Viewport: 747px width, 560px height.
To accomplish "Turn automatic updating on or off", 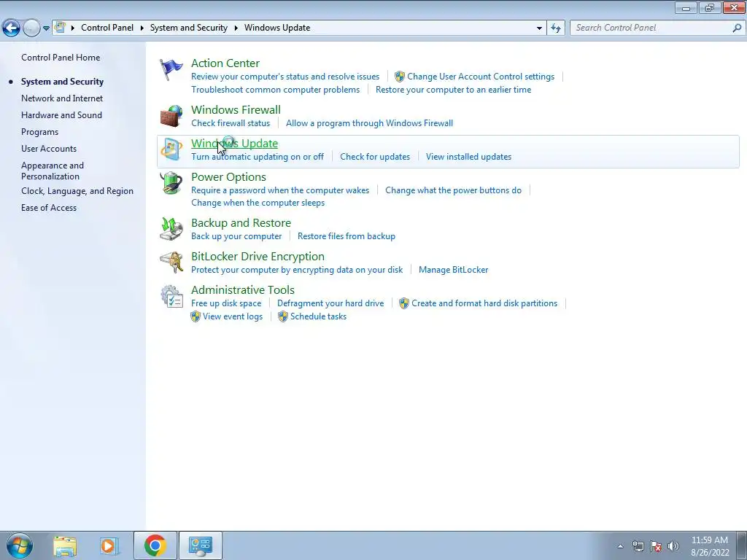I will tap(258, 157).
